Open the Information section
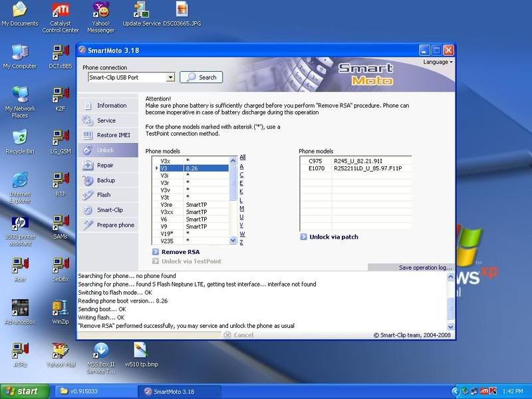Image resolution: width=532 pixels, height=399 pixels. pyautogui.click(x=108, y=106)
